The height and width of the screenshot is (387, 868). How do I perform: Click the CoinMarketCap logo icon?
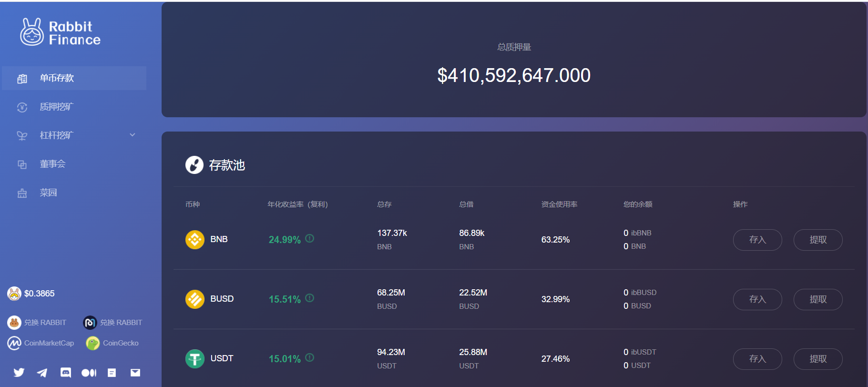pyautogui.click(x=14, y=343)
